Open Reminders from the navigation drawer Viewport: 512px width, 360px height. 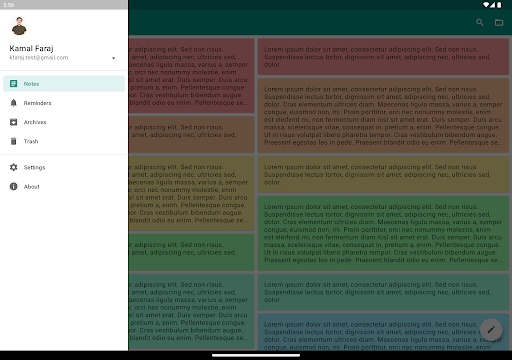pos(64,103)
